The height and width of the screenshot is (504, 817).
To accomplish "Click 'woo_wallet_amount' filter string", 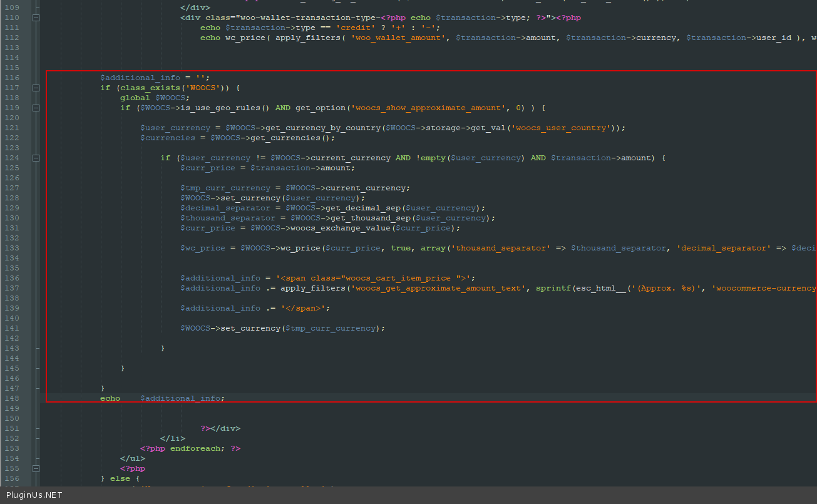I will pos(398,38).
